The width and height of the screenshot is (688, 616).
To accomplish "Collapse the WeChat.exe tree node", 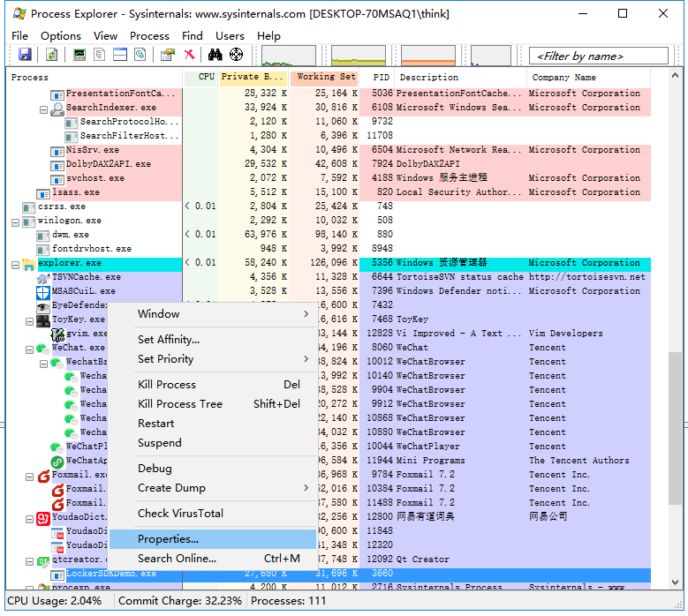I will tap(29, 349).
